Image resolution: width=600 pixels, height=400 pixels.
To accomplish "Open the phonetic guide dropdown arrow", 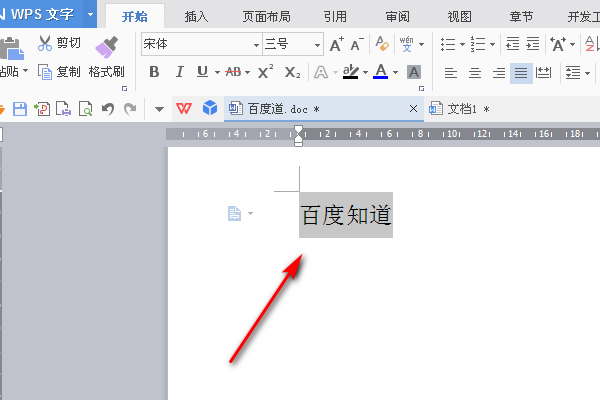I will tap(421, 44).
